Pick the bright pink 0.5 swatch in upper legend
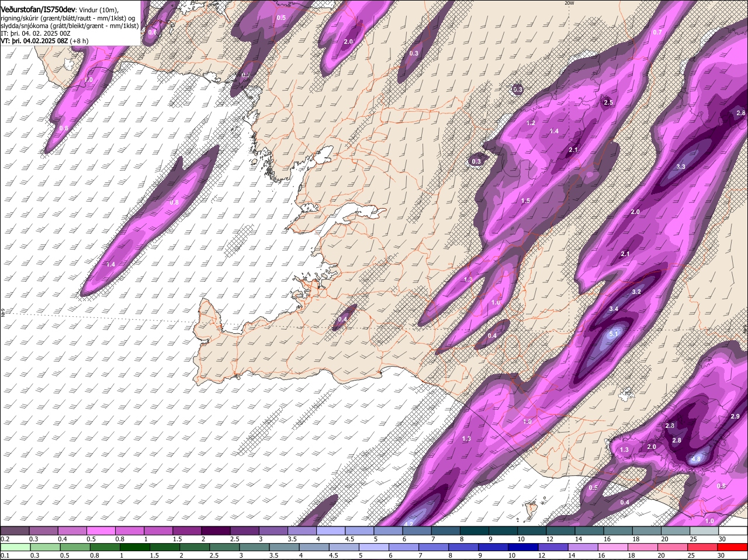748x560 pixels. 101,531
